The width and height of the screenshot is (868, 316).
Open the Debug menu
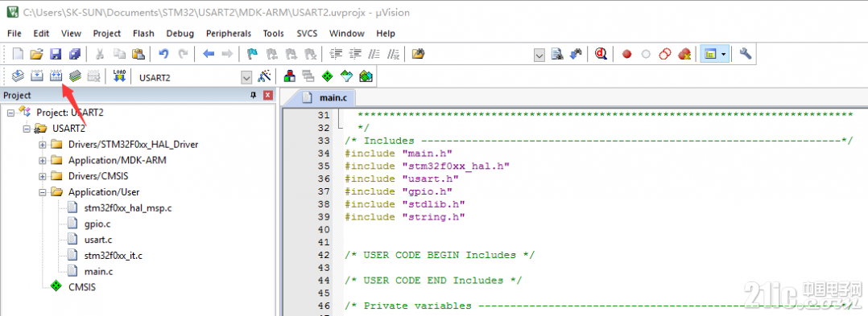click(x=180, y=33)
